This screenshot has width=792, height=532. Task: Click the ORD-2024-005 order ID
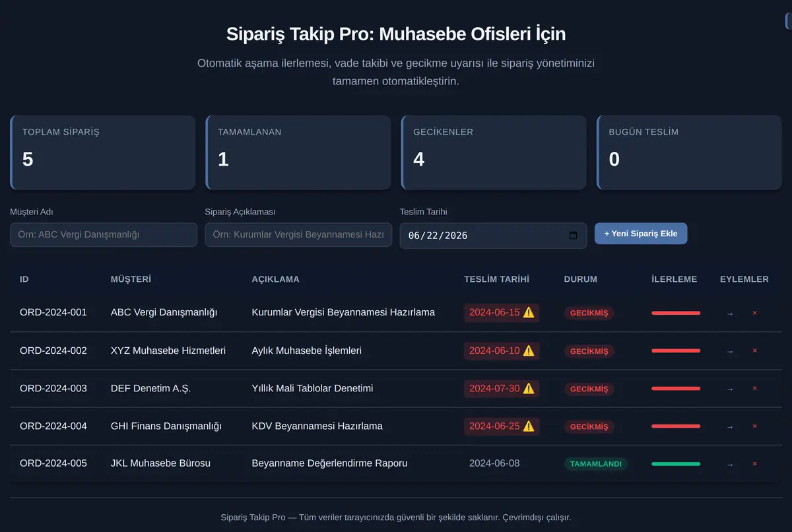(x=53, y=463)
